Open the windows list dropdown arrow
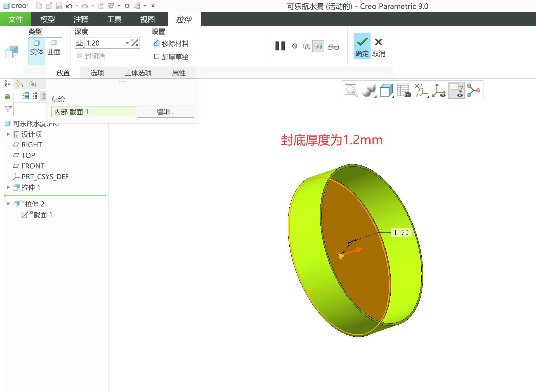The image size is (536, 392). click(x=119, y=6)
